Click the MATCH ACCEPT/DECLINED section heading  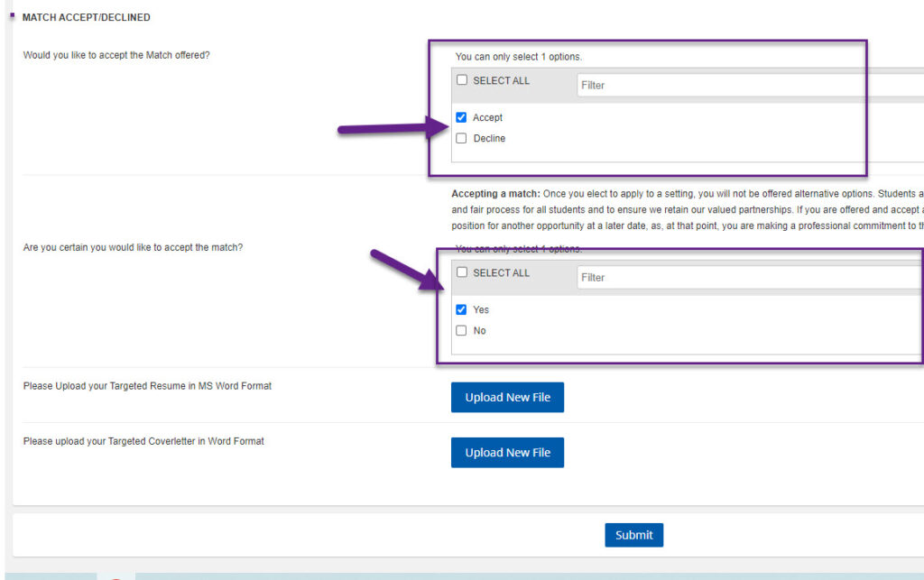(x=86, y=17)
